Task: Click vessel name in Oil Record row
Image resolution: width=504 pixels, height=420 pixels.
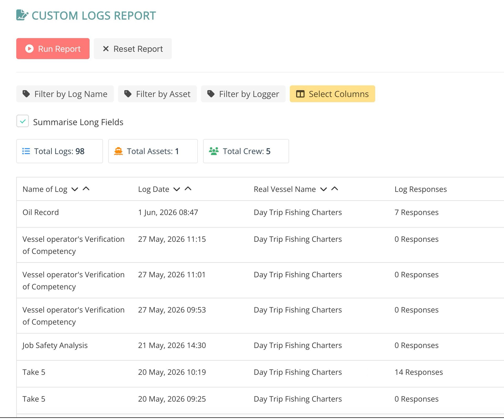Action: [298, 212]
